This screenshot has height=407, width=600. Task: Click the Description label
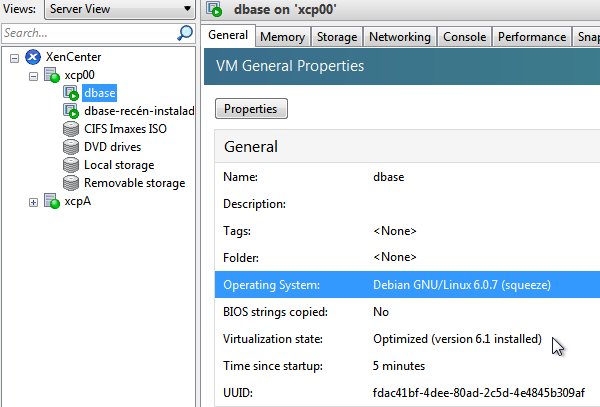tap(254, 204)
